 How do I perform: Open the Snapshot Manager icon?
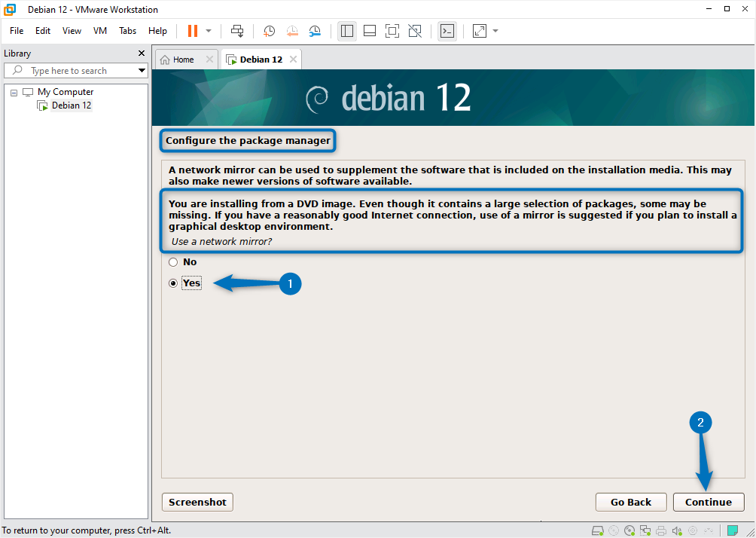point(315,31)
